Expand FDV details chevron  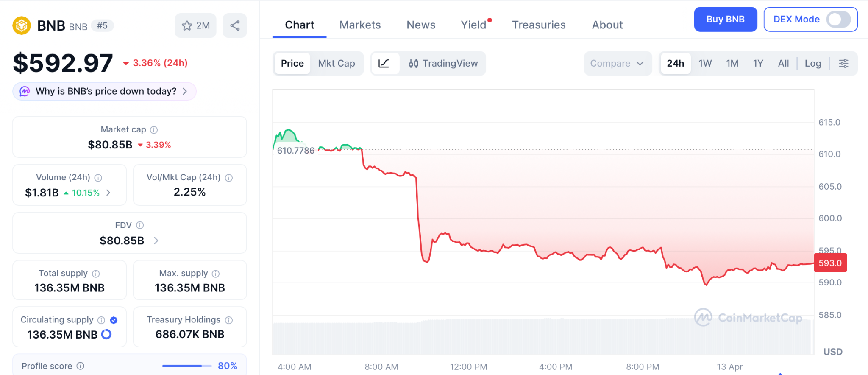(x=156, y=241)
